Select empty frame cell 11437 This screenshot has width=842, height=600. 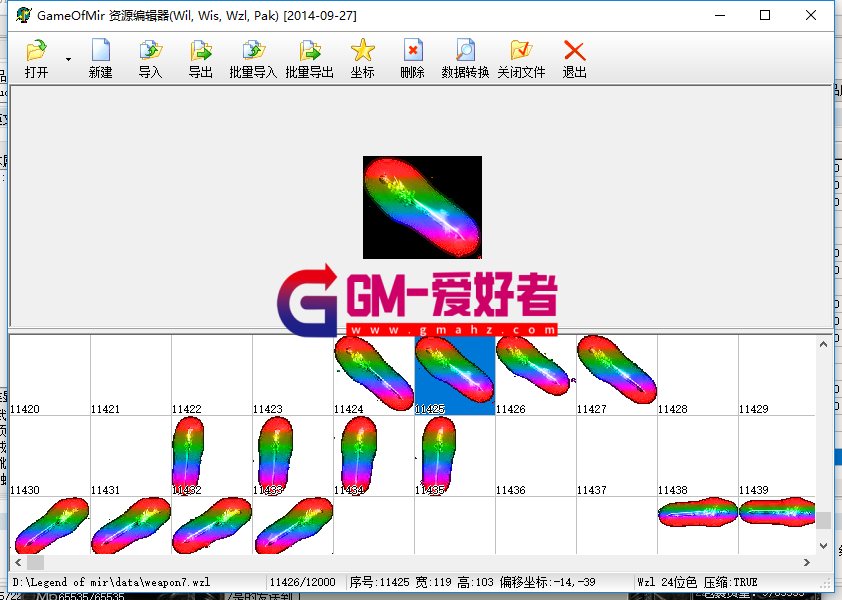click(x=618, y=456)
